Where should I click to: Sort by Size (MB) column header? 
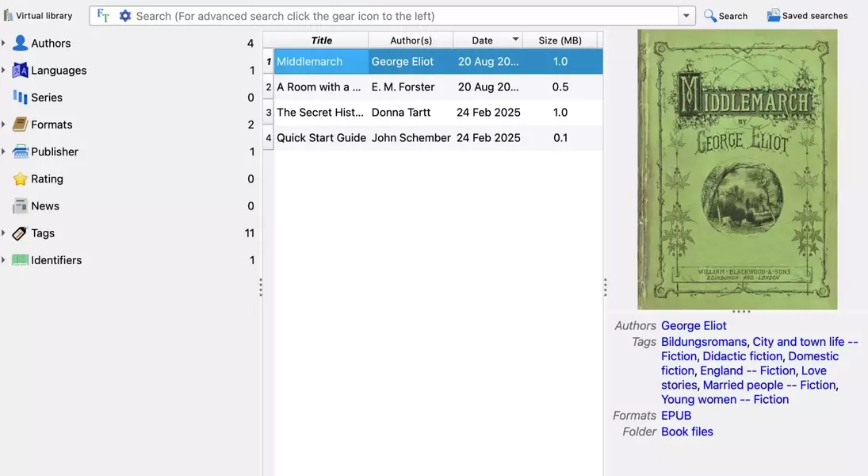(x=560, y=40)
